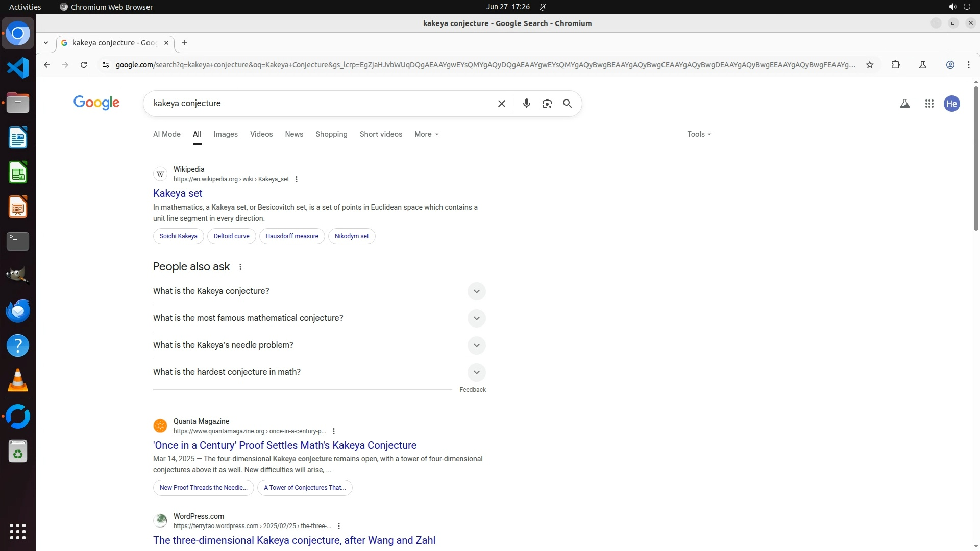Expand 'What is the Kakeya's needle problem?'
980x551 pixels.
(x=476, y=345)
